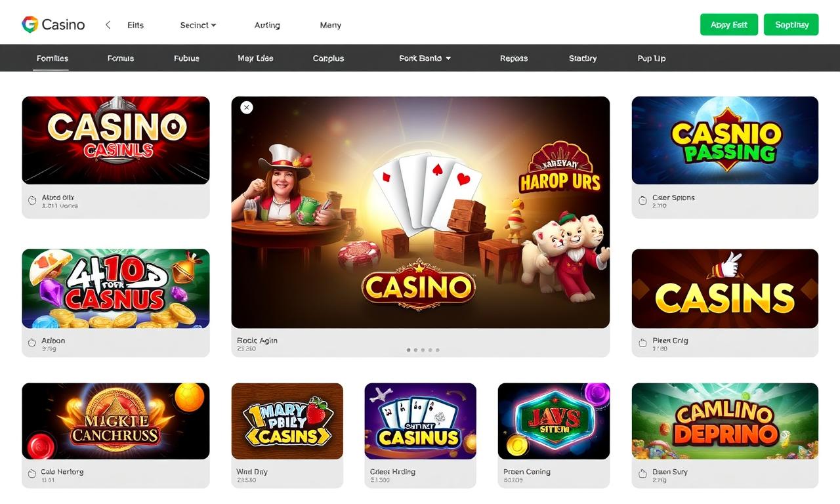Open the Repoes tab

514,58
